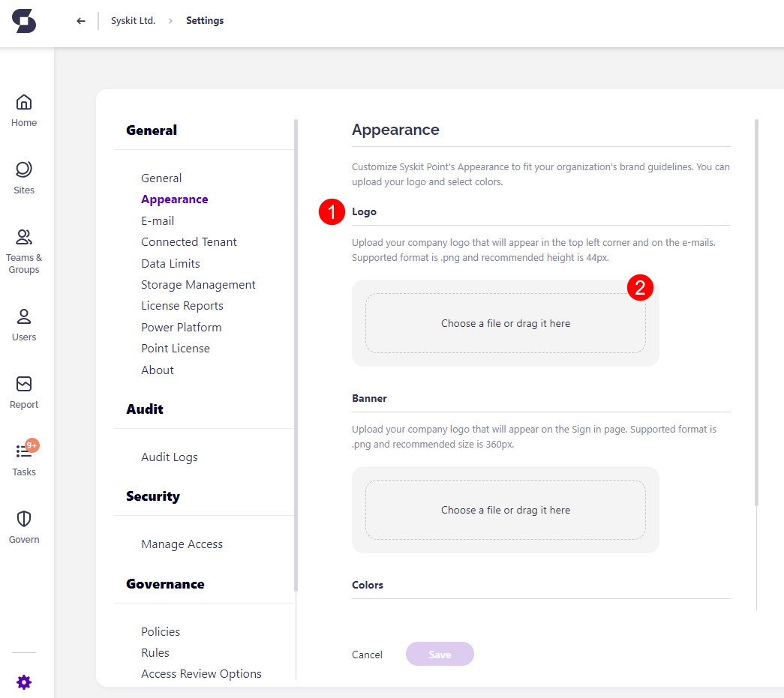Click the Syskit logo in top-left corner
Screen dimensions: 784x698
24,21
